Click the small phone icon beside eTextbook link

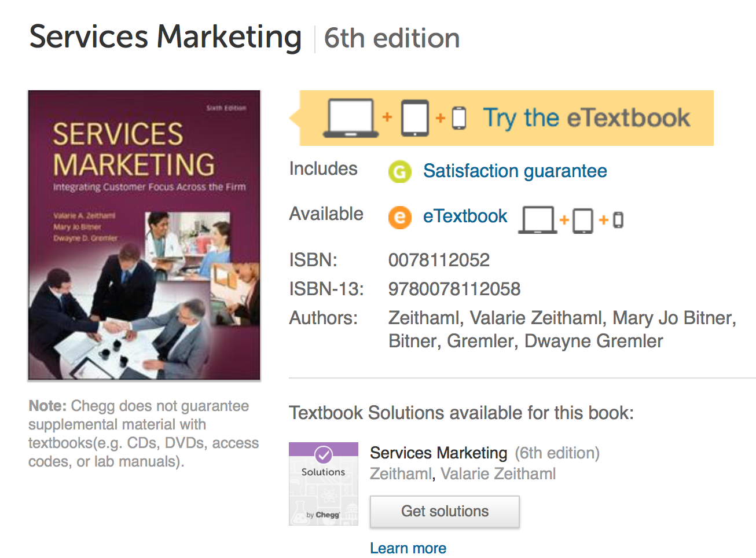(618, 220)
